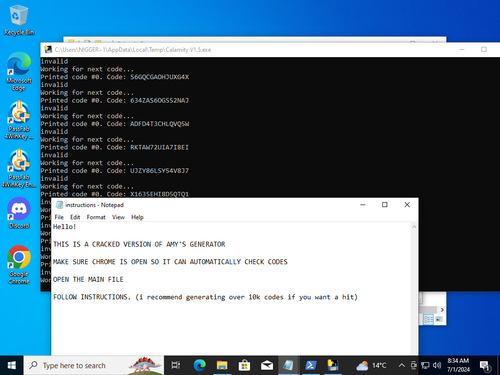Viewport: 500px width, 375px height.
Task: Open the Windows Start menu
Action: 11,365
